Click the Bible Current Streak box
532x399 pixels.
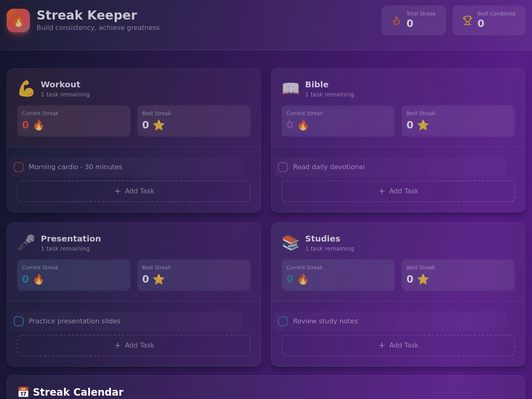[x=338, y=121]
